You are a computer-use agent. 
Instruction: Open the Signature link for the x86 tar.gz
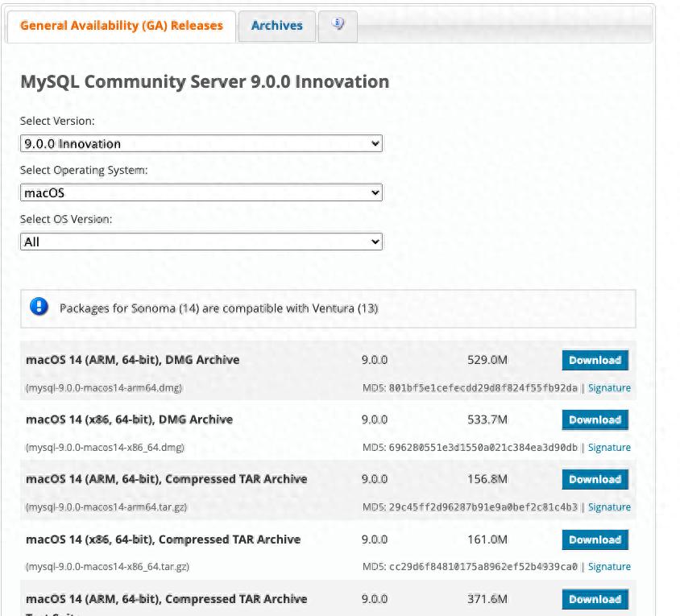(x=609, y=566)
